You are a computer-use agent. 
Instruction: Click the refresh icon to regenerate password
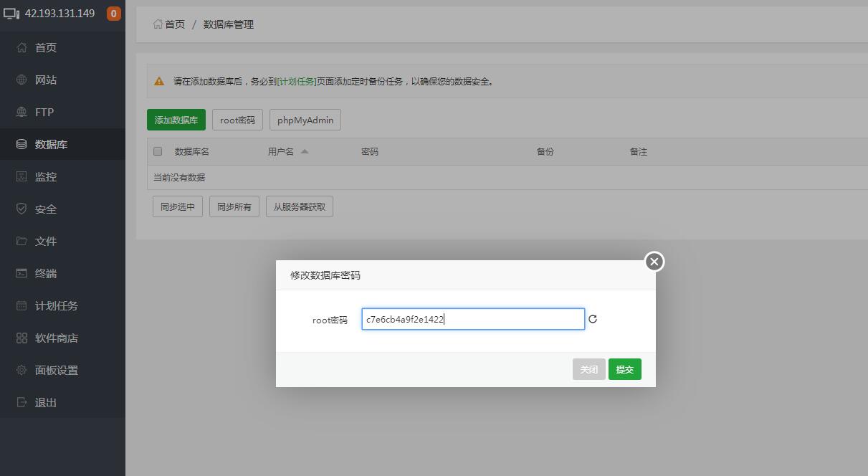tap(593, 319)
